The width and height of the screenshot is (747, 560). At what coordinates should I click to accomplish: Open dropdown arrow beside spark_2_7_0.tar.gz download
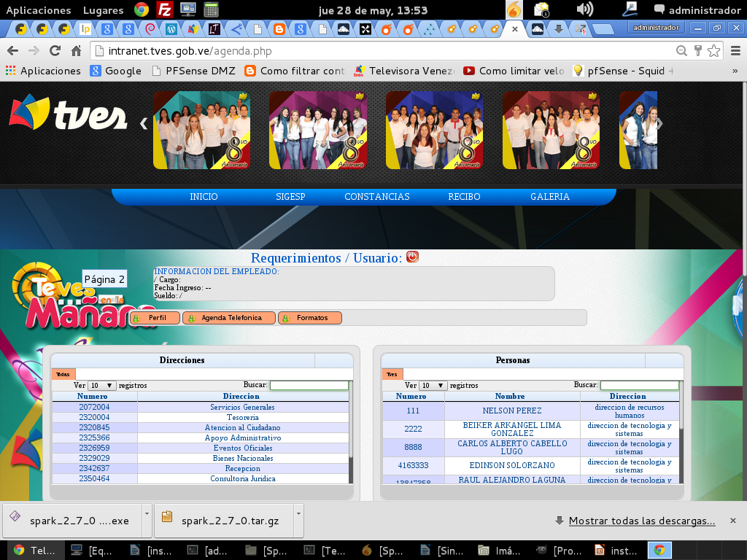[x=298, y=513]
